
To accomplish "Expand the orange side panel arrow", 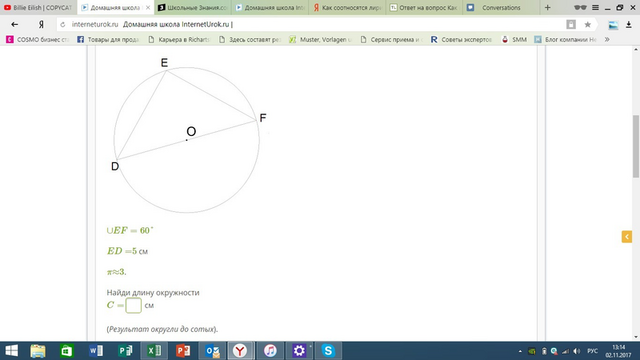I will [x=627, y=237].
